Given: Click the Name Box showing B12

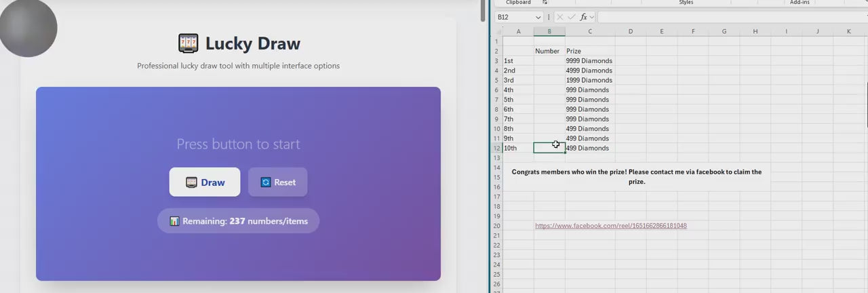Looking at the screenshot, I should [x=514, y=17].
